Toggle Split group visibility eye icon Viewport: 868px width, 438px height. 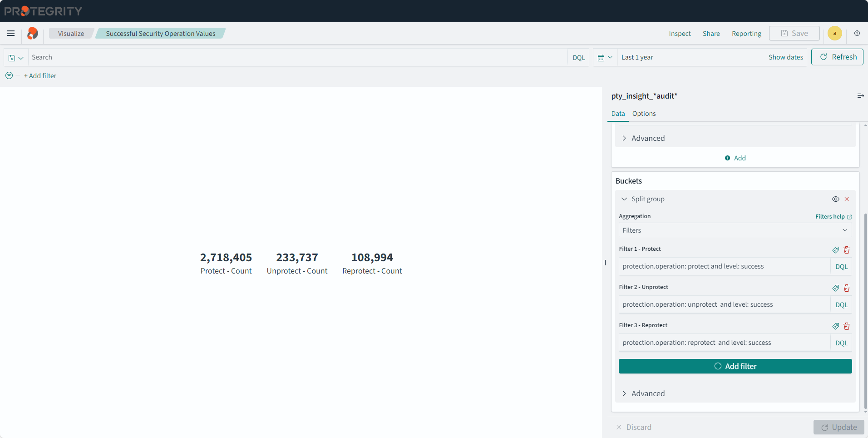pos(835,199)
